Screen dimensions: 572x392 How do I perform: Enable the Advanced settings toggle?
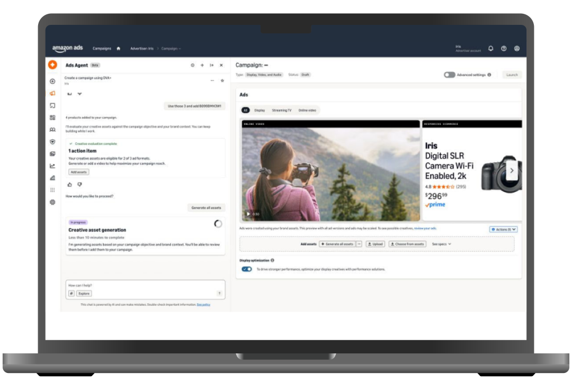click(x=450, y=75)
